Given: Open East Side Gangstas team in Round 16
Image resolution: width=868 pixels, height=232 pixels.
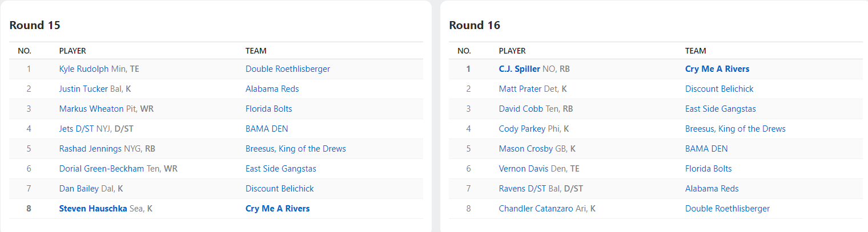Looking at the screenshot, I should click(720, 109).
